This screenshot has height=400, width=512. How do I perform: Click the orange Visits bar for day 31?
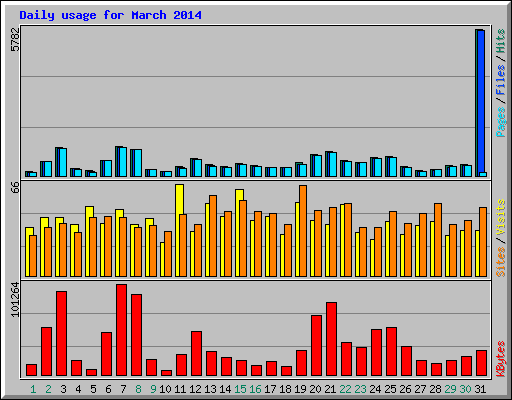coord(483,242)
